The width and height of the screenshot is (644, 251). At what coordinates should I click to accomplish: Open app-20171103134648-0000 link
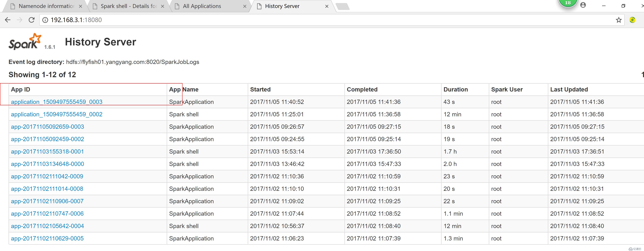[47, 164]
